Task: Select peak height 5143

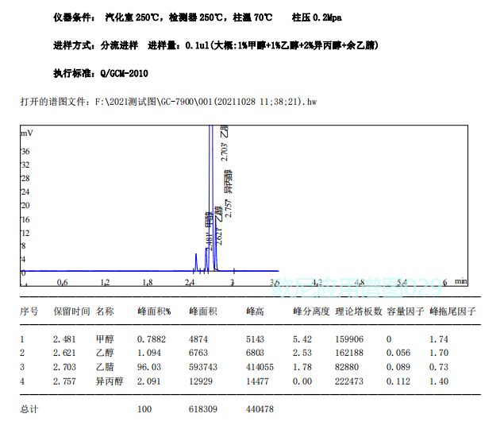Action: pos(255,339)
